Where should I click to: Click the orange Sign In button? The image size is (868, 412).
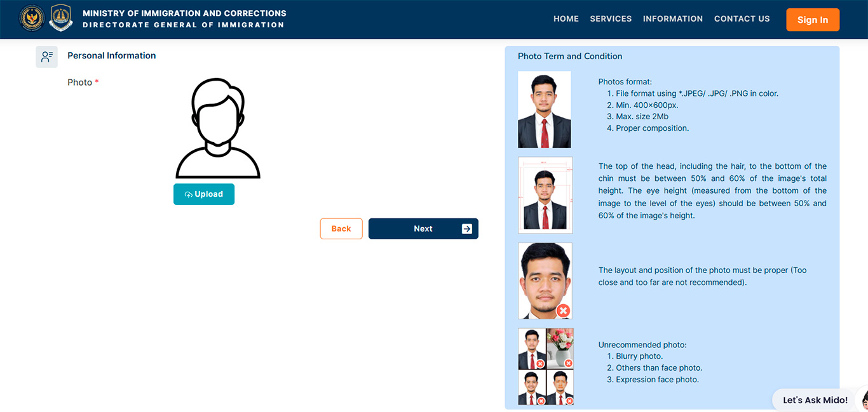pyautogui.click(x=813, y=20)
